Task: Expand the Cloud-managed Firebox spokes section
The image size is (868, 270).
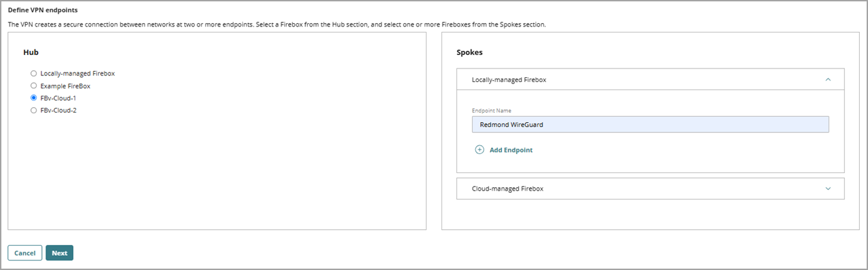Action: [x=828, y=189]
